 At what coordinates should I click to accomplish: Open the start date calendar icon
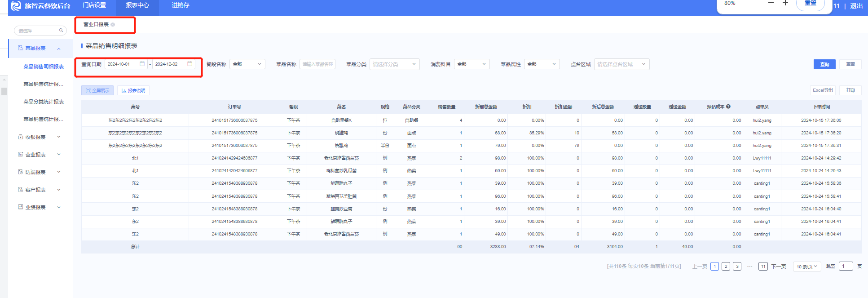click(142, 64)
